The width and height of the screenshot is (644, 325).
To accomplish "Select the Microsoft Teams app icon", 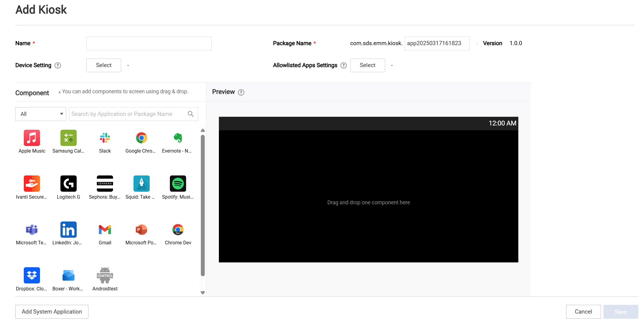I will tap(32, 229).
